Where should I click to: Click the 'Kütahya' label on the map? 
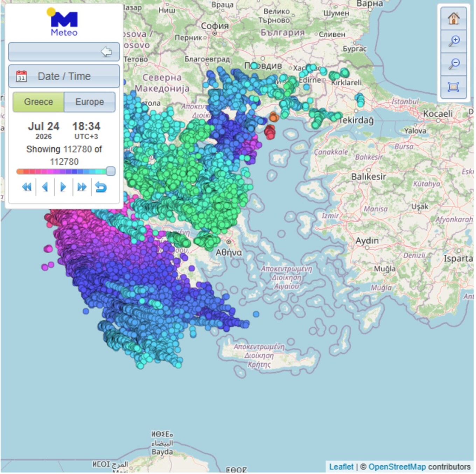click(426, 184)
